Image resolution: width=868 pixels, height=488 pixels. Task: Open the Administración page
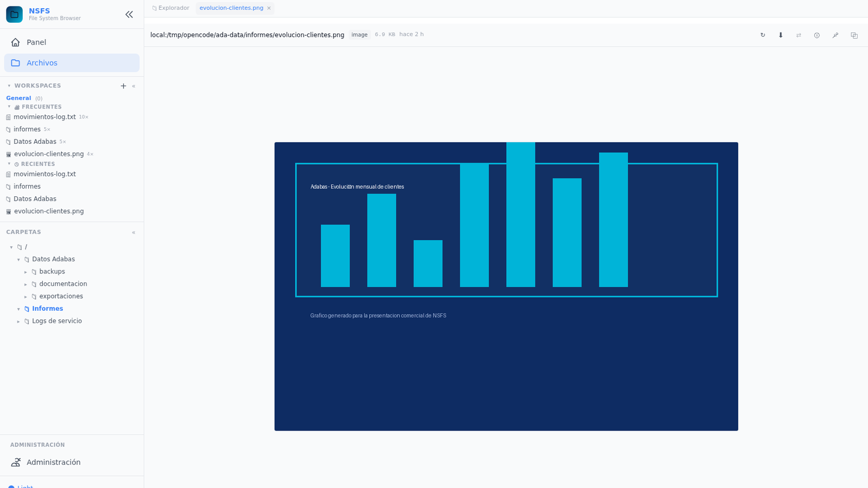(72, 463)
